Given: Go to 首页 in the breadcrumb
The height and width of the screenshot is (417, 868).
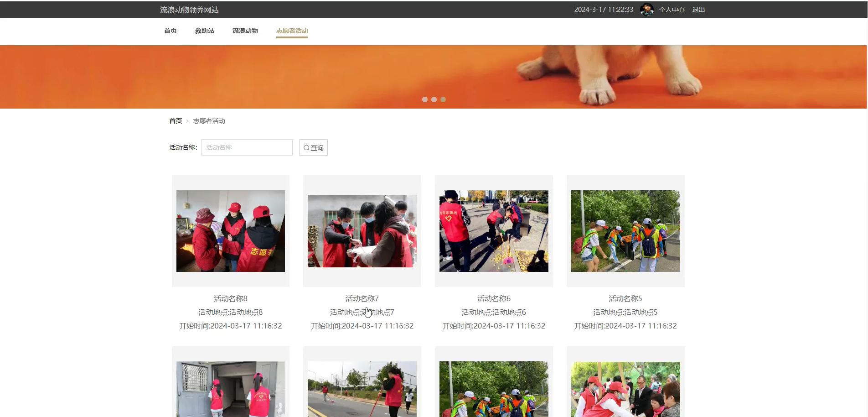Looking at the screenshot, I should point(176,121).
